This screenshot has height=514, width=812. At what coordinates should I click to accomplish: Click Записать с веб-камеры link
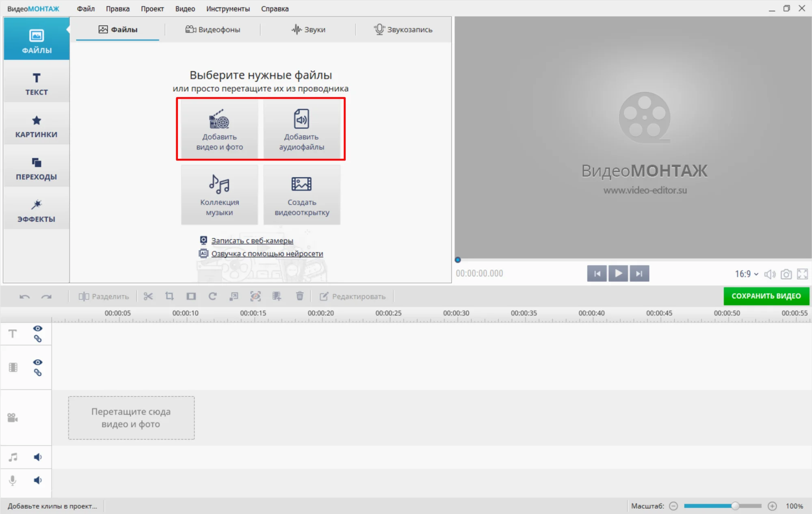[252, 241]
